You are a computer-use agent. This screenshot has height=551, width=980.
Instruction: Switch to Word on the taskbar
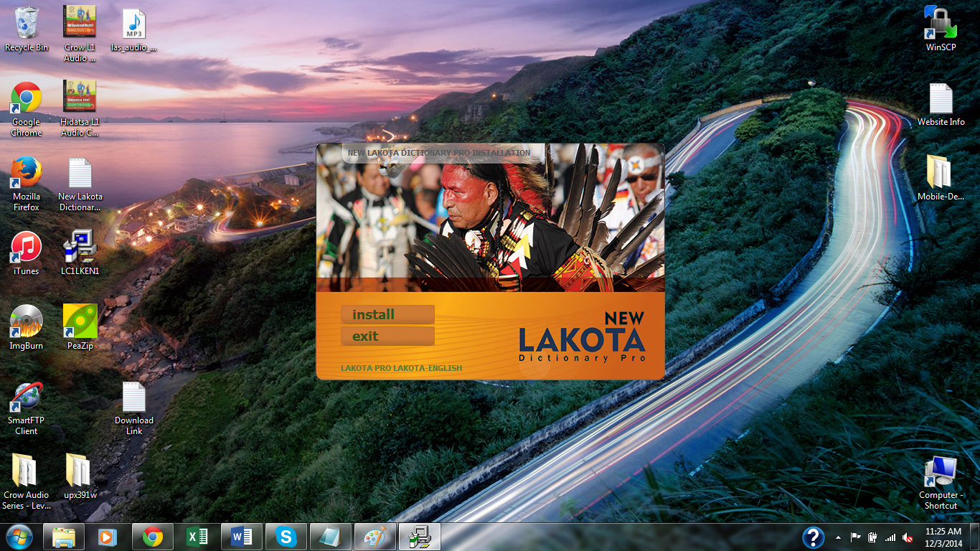(x=241, y=537)
